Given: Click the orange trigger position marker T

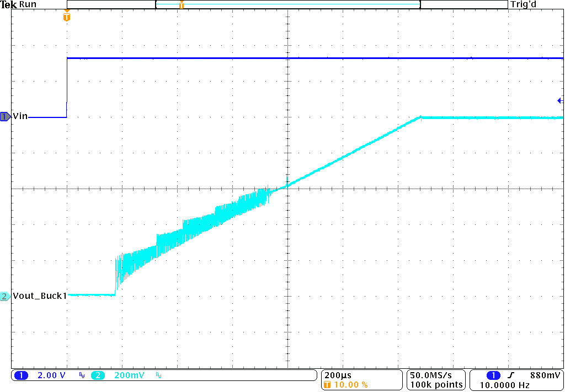Looking at the screenshot, I should [x=66, y=17].
